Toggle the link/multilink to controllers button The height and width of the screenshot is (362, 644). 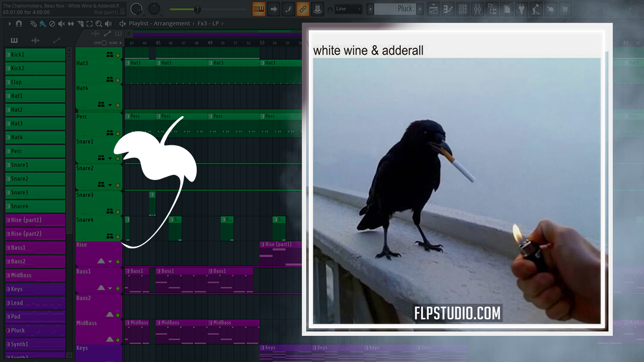tap(303, 9)
